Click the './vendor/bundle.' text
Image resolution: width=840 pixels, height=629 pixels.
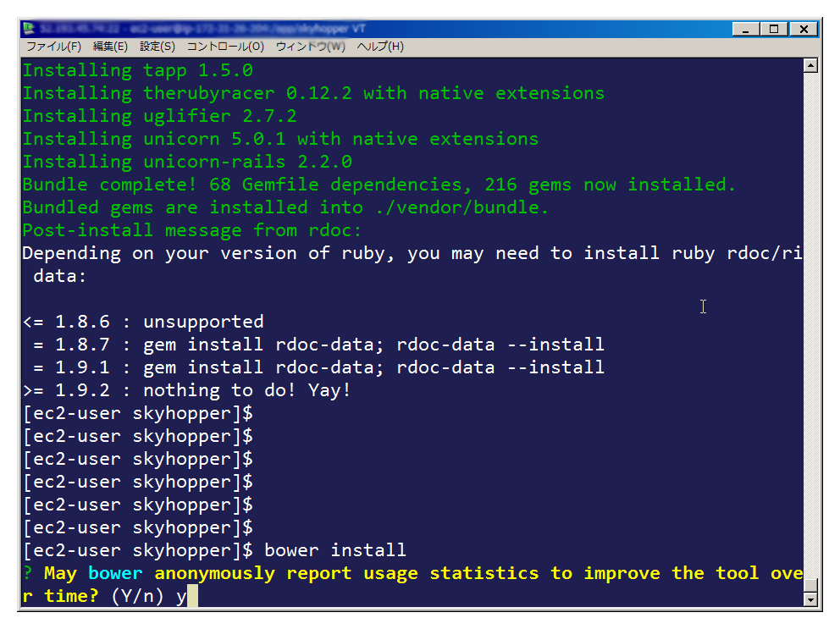pyautogui.click(x=461, y=208)
